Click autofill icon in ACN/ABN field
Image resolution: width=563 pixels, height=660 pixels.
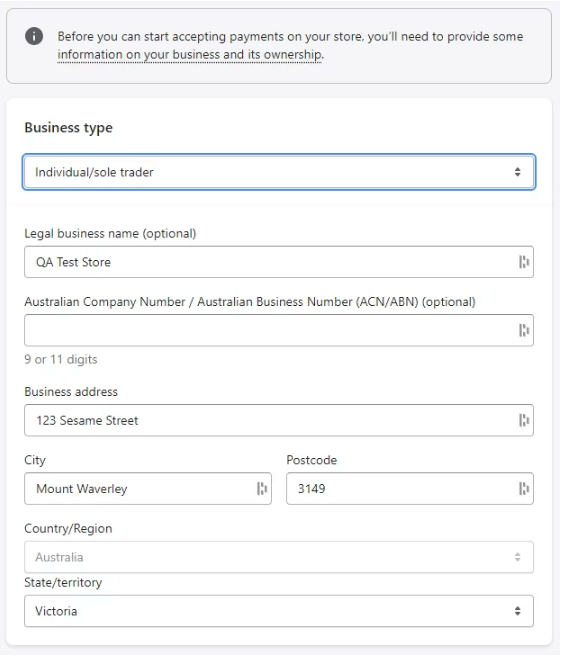tap(524, 330)
